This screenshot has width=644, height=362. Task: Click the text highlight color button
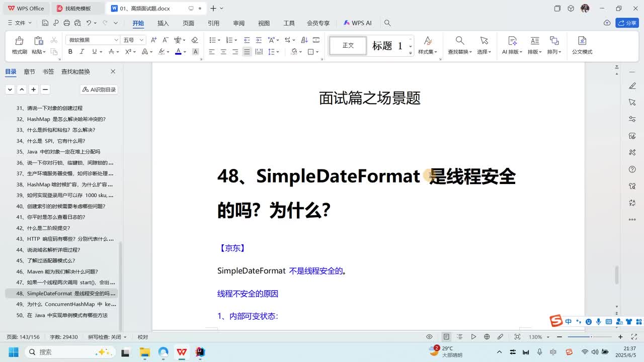(162, 52)
